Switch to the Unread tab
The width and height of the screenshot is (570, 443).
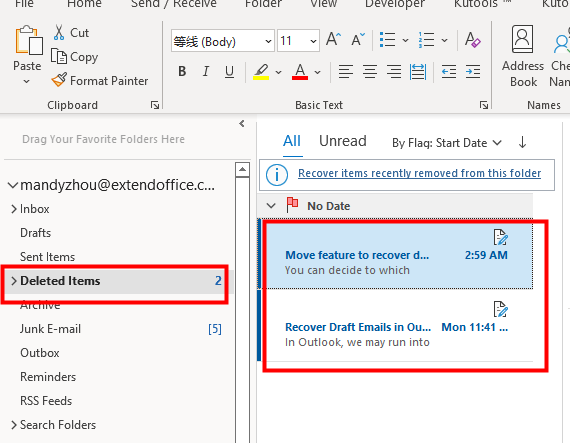coord(342,141)
